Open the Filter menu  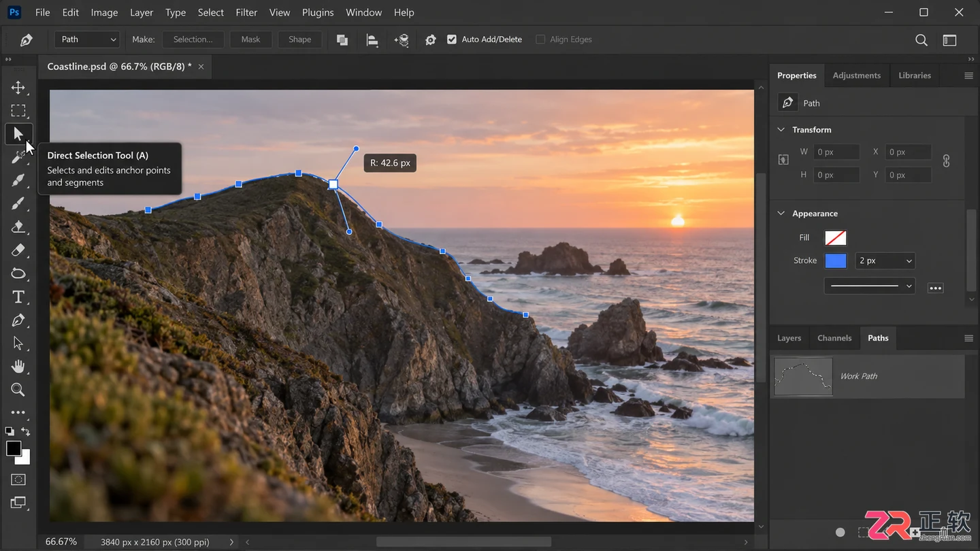[246, 12]
